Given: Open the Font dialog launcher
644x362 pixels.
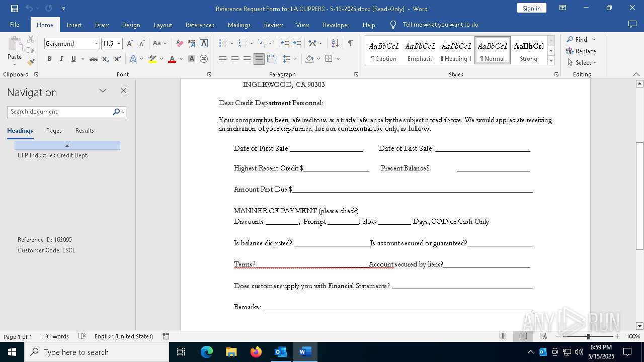Looking at the screenshot, I should 209,74.
